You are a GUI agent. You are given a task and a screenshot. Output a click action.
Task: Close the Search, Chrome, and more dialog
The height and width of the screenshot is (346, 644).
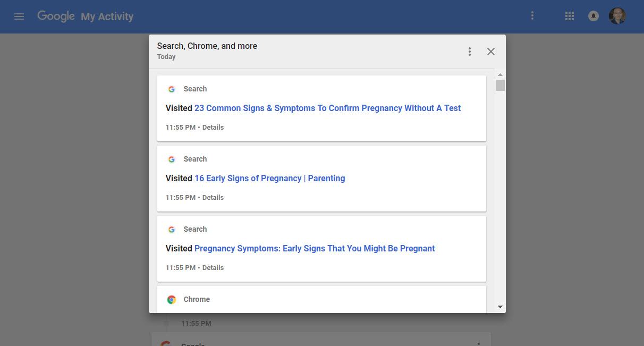tap(491, 52)
